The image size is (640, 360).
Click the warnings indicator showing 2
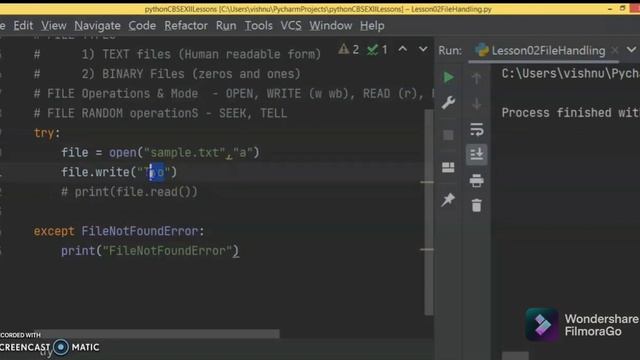349,50
